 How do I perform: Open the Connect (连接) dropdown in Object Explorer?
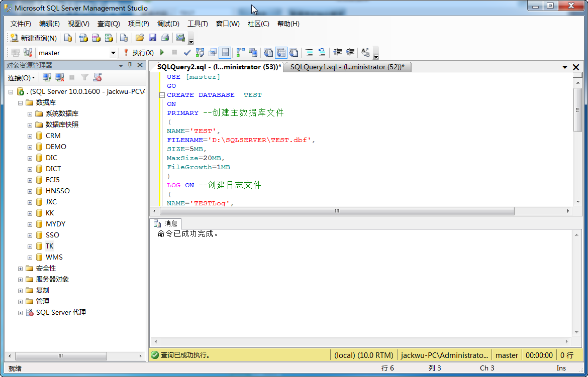tap(22, 78)
